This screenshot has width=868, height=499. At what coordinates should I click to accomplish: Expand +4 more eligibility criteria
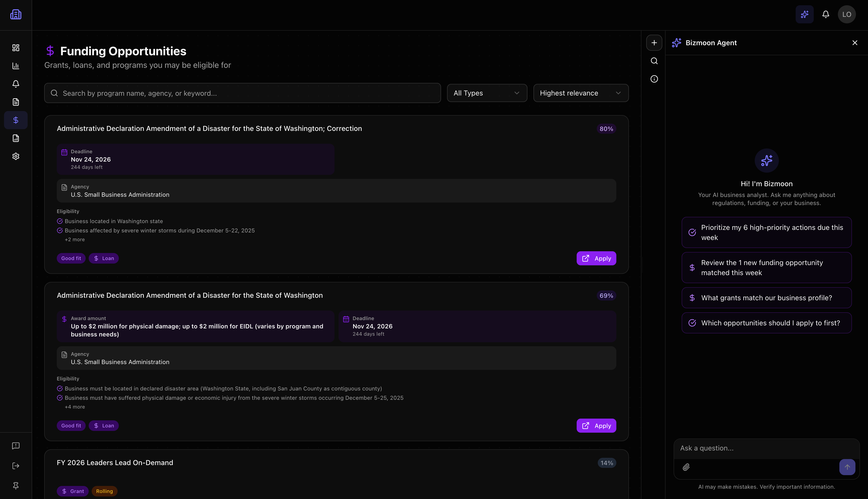(x=75, y=407)
